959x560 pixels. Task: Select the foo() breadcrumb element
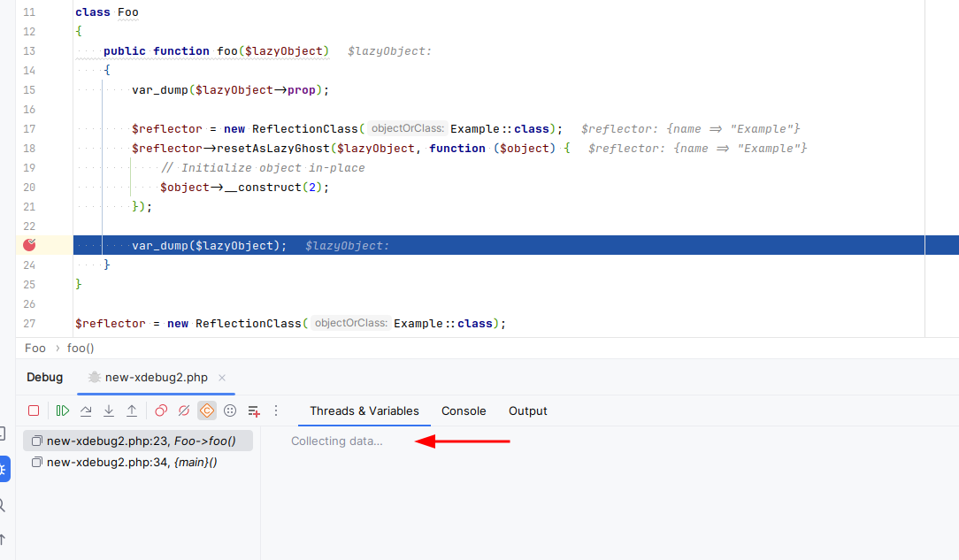pos(81,348)
